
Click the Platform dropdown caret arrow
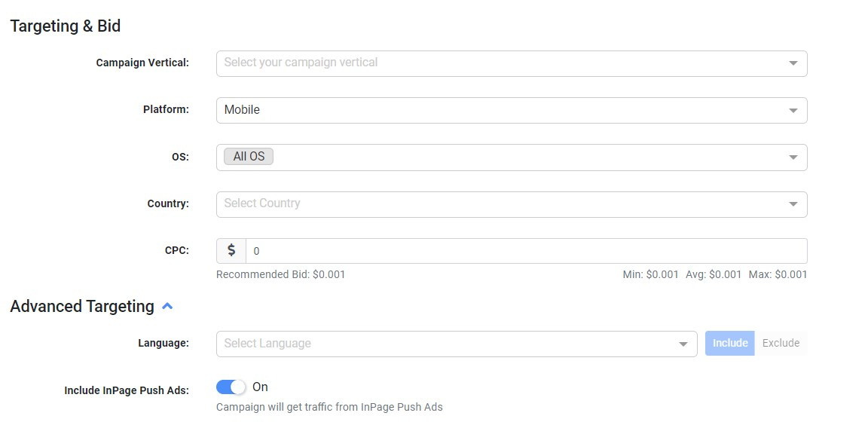pyautogui.click(x=793, y=111)
